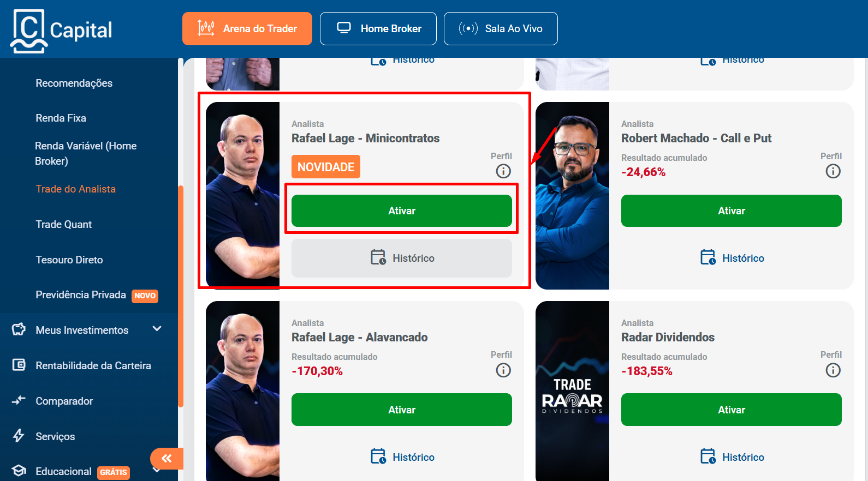Open Rafael Lage Minicontratos profile info icon
The image size is (868, 481).
coord(503,171)
